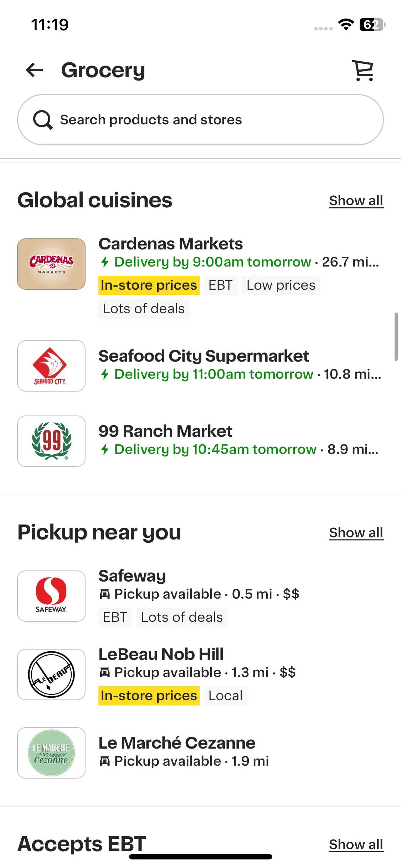Tap the back arrow icon

(35, 70)
